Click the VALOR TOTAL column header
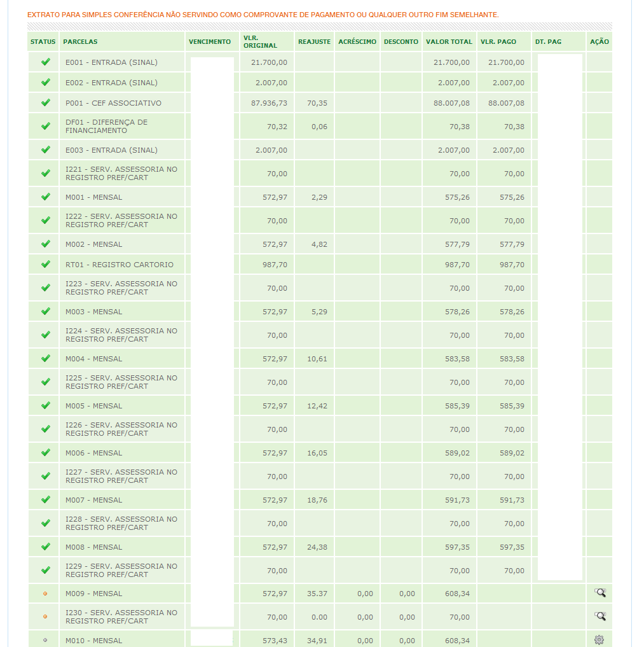 (x=449, y=42)
